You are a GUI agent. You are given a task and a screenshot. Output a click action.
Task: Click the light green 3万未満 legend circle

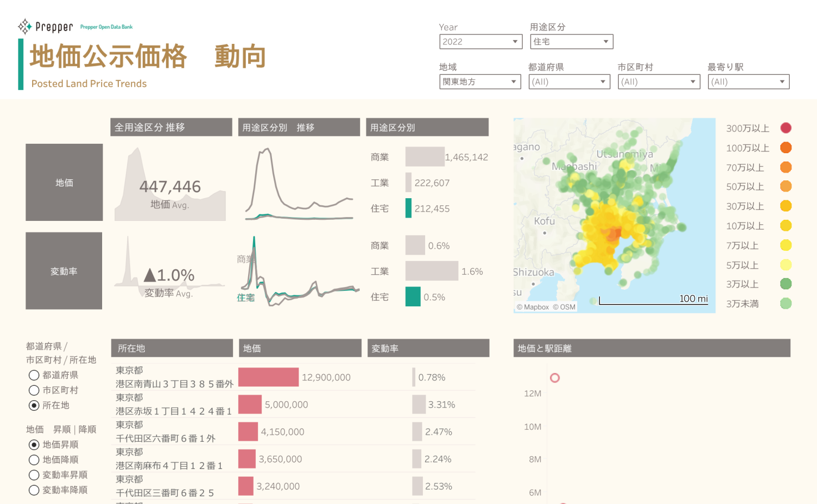(785, 304)
